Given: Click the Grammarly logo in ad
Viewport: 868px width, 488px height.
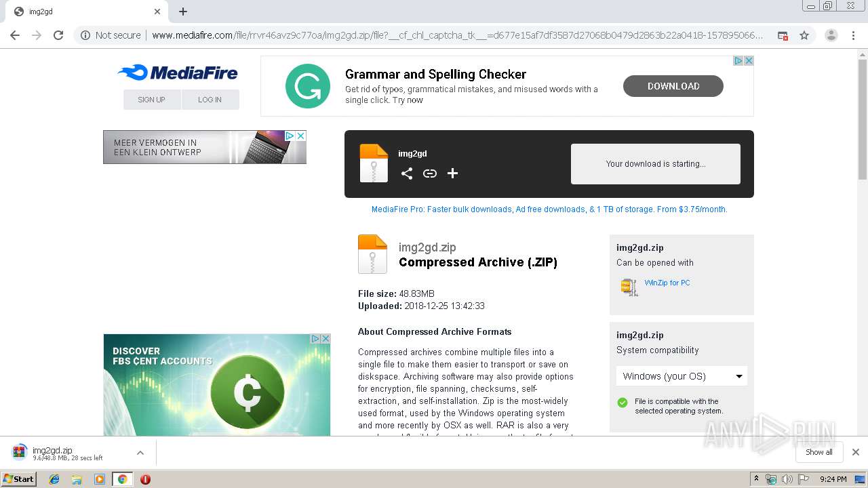Looking at the screenshot, I should [x=308, y=86].
